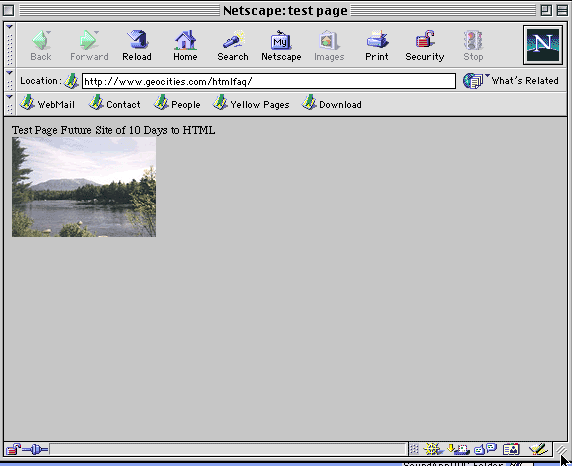Click the Back button dropdown arrow
This screenshot has height=466, width=572.
click(x=49, y=32)
